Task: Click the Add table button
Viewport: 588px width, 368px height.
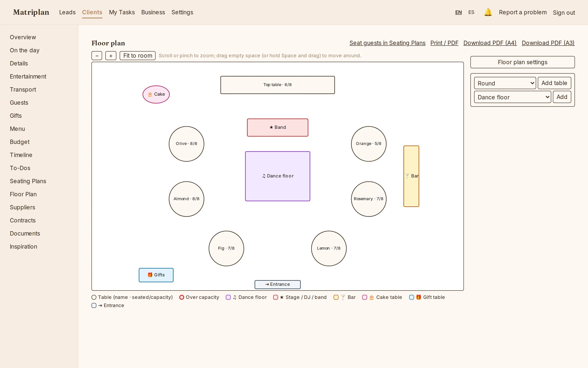Action: click(554, 83)
